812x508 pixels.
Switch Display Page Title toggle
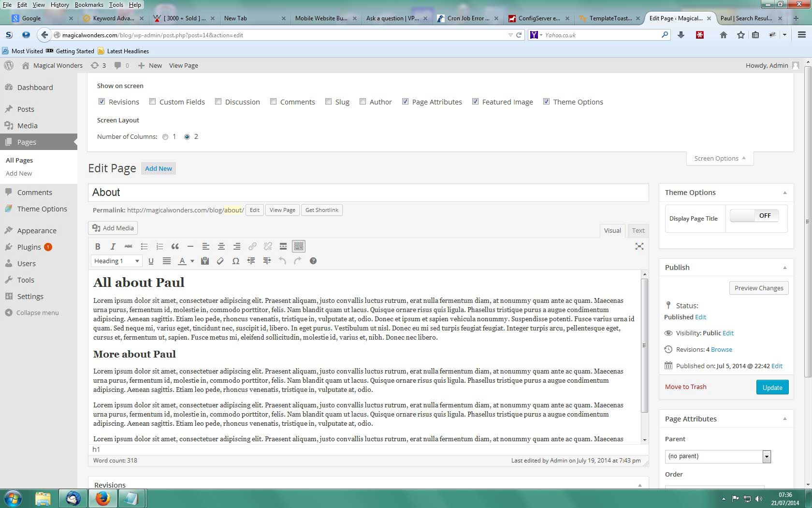754,216
